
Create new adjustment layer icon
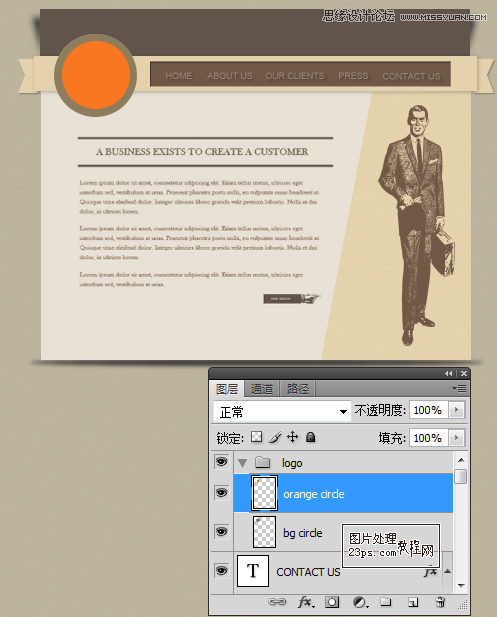(360, 602)
